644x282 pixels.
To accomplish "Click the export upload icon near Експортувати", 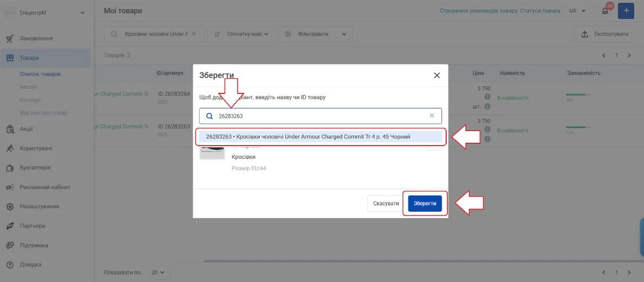I will (x=585, y=34).
